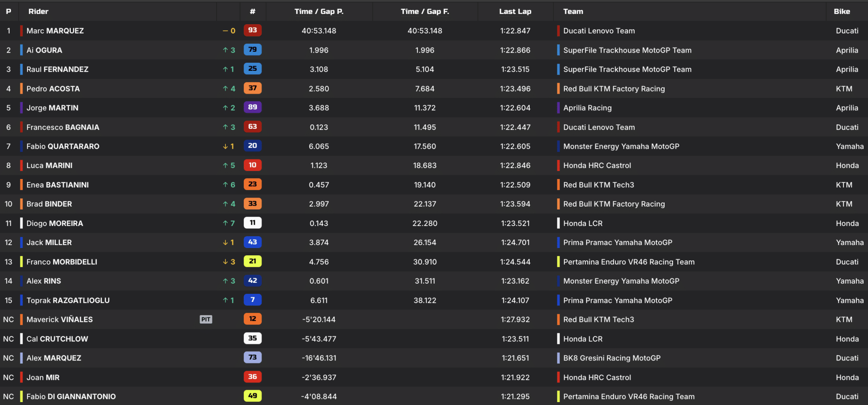Open rider Francesco BAGNAIA
Viewport: 868px width, 405px height.
63,127
